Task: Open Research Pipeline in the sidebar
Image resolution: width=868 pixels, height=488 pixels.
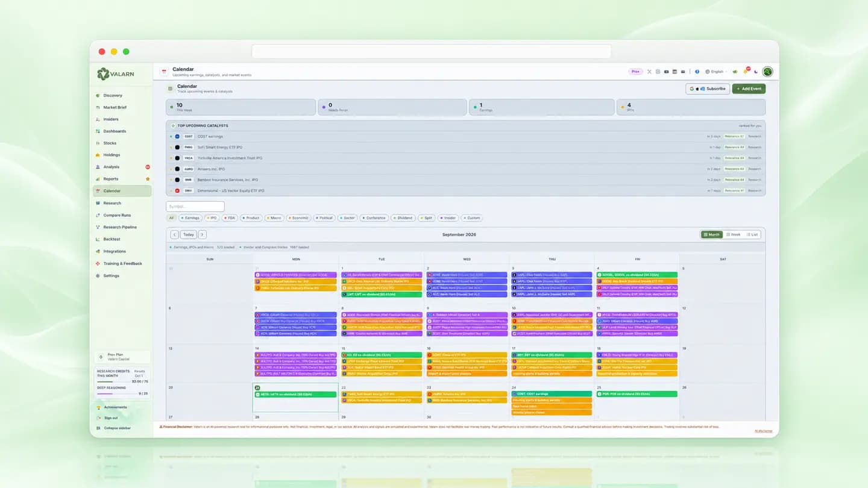Action: [122, 227]
